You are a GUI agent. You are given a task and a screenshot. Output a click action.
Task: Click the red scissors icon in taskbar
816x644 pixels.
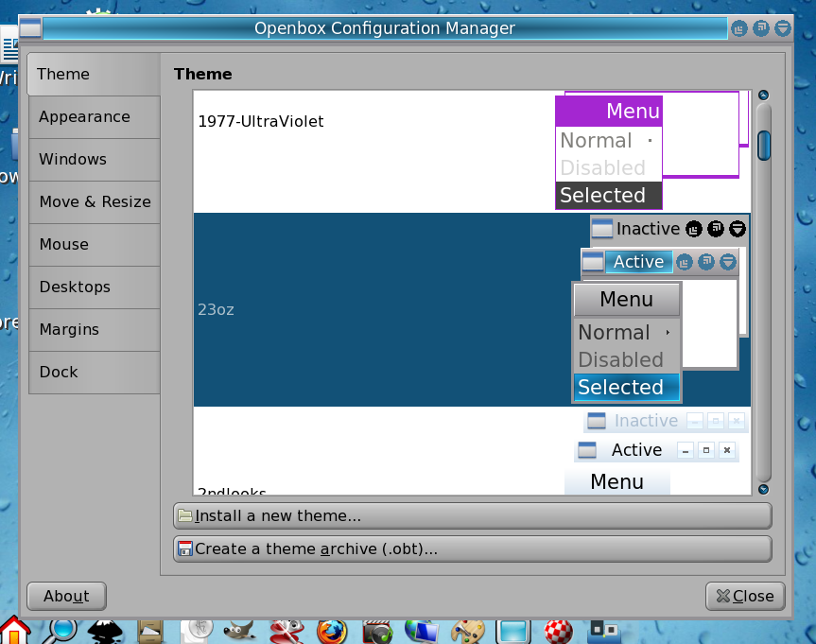(286, 632)
